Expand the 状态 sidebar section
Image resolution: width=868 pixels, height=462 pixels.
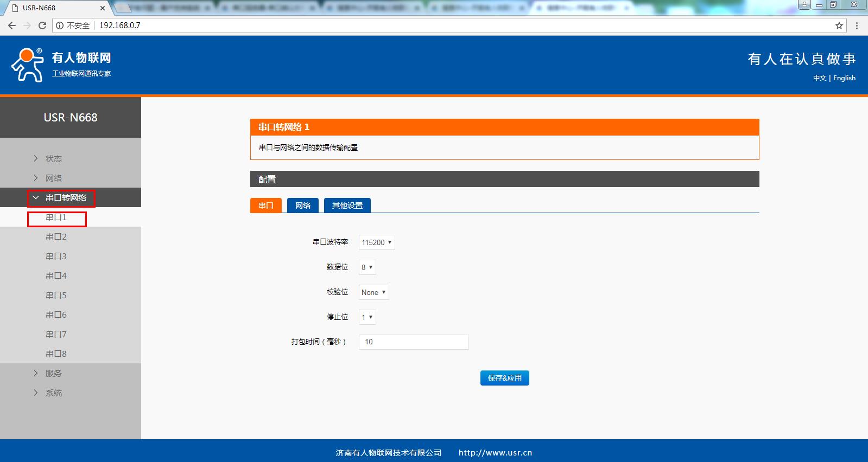(x=53, y=158)
